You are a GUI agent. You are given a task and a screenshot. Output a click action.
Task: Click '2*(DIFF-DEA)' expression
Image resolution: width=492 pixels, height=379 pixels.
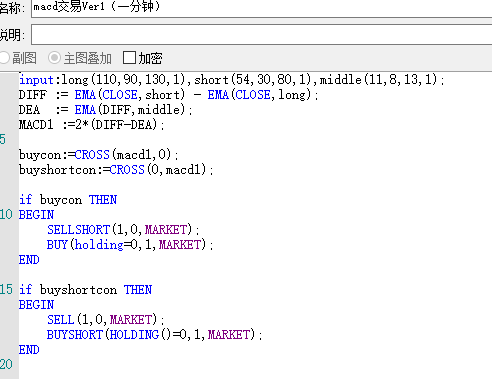(x=116, y=125)
